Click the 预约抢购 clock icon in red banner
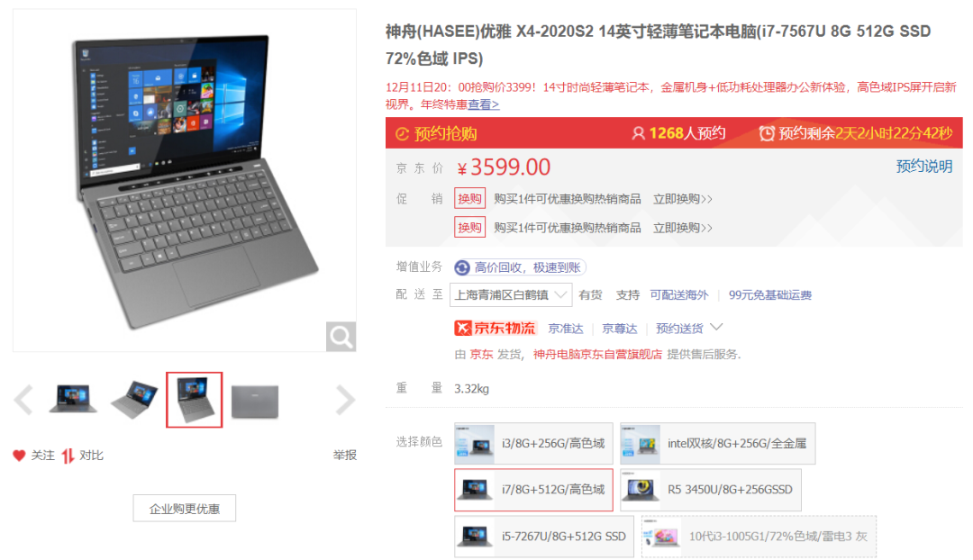Image resolution: width=973 pixels, height=560 pixels. click(x=402, y=134)
